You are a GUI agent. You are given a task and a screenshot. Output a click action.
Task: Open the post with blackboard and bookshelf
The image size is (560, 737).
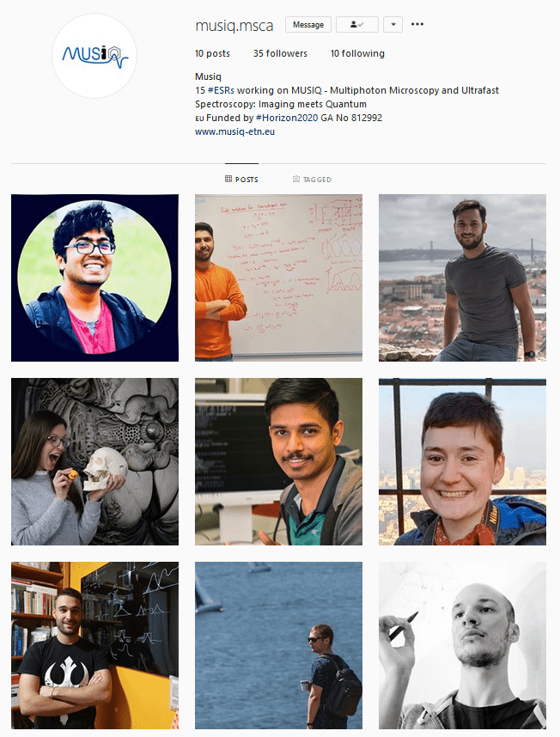coord(94,645)
